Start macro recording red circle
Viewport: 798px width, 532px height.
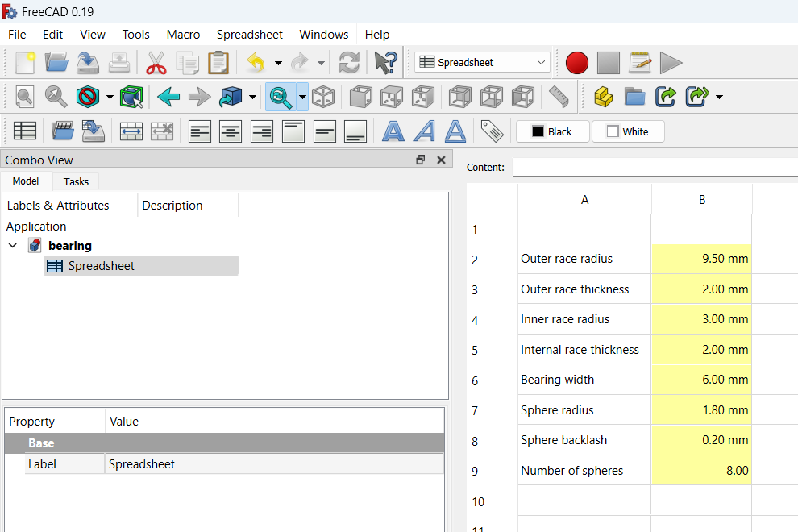pyautogui.click(x=576, y=63)
